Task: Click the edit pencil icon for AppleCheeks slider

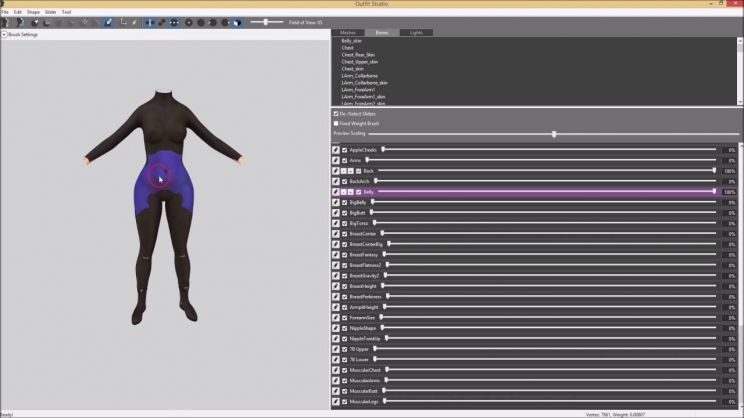Action: (x=336, y=149)
